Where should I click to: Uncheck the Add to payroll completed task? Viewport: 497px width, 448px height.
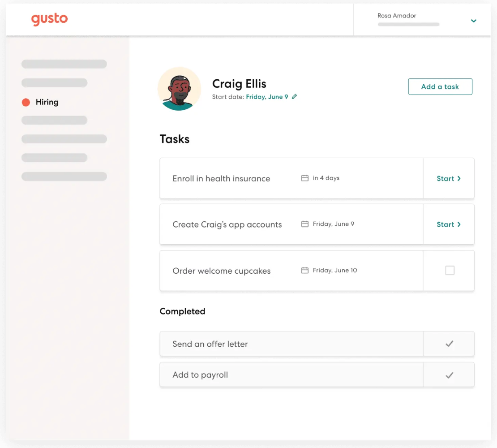coord(448,375)
